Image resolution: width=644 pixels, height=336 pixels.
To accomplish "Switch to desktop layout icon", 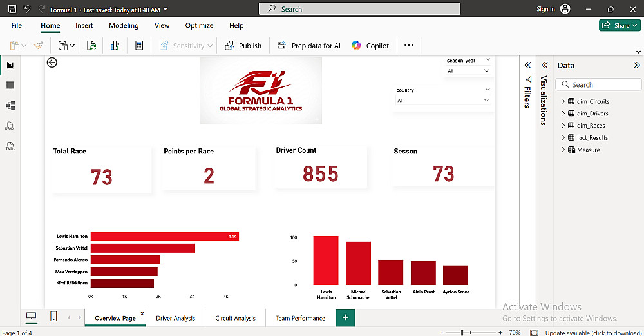I will (31, 316).
